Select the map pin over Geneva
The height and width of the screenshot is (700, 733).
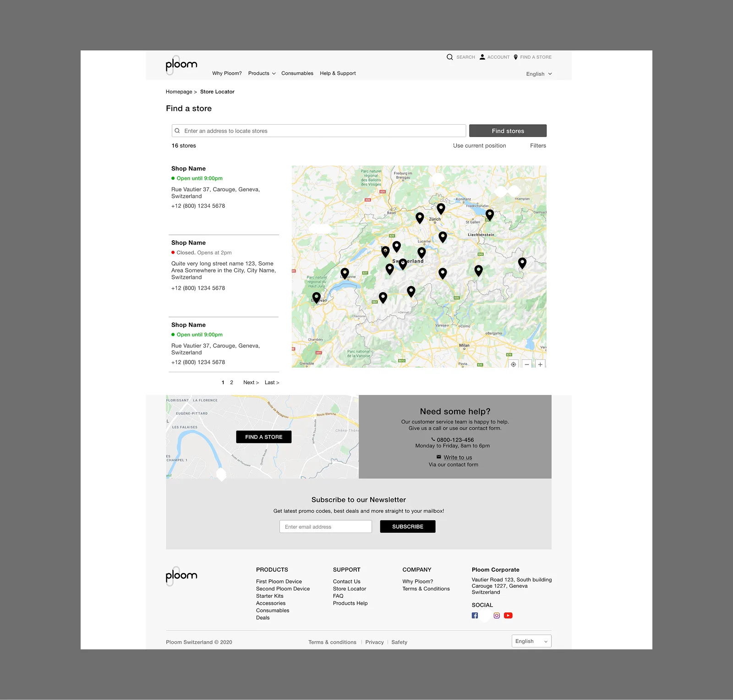coord(316,298)
